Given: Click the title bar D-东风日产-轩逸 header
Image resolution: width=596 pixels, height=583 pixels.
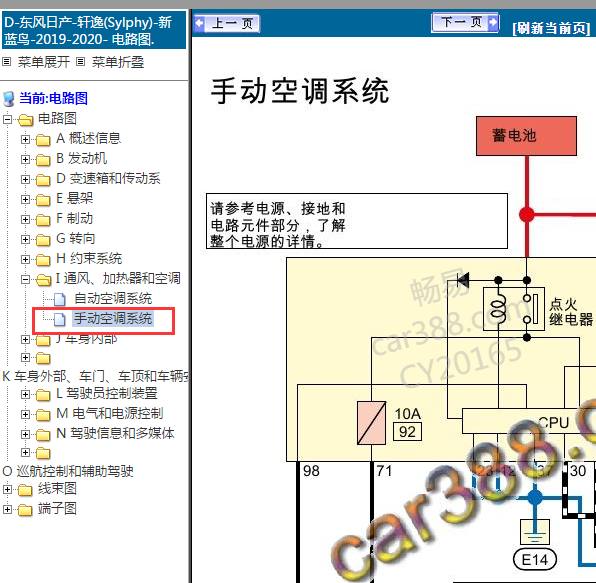Looking at the screenshot, I should click(x=94, y=30).
